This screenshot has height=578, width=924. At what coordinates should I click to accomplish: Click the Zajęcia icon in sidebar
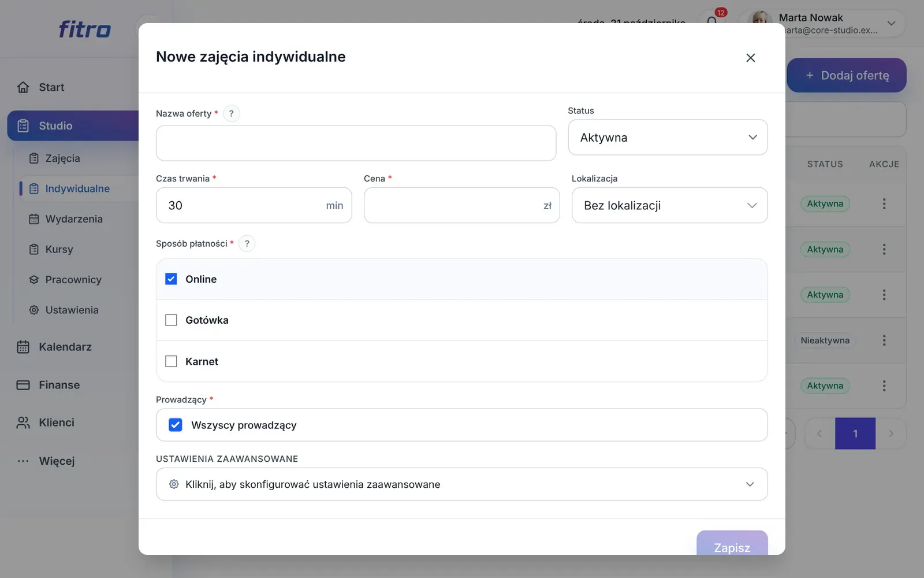tap(34, 158)
